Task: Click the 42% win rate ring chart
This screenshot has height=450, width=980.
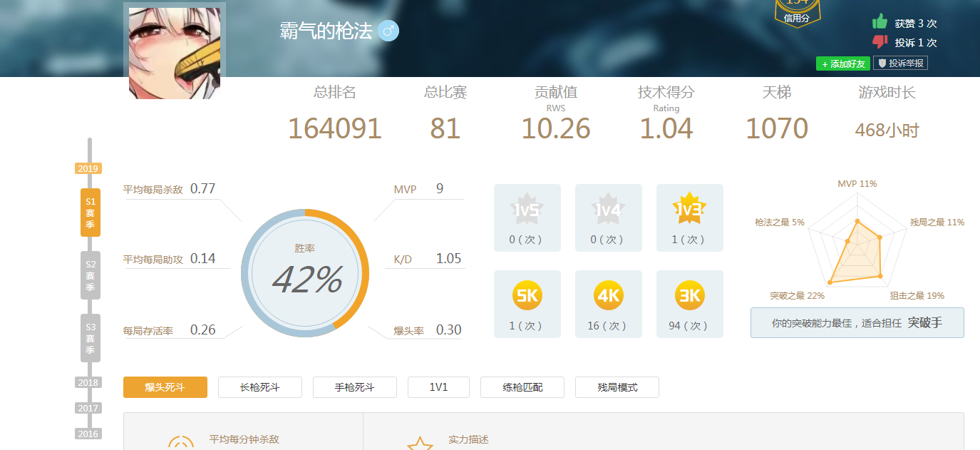Action: tap(305, 272)
